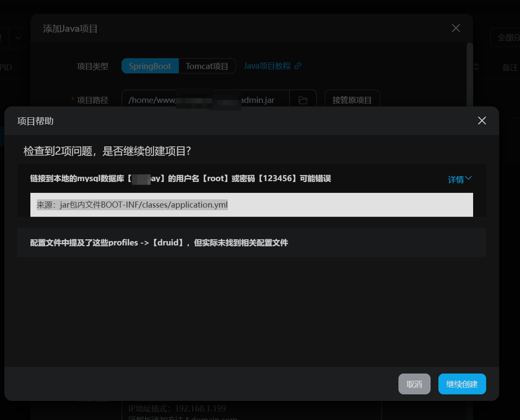Click the scrollbar in 添加Java项目 dialog

click(x=469, y=74)
